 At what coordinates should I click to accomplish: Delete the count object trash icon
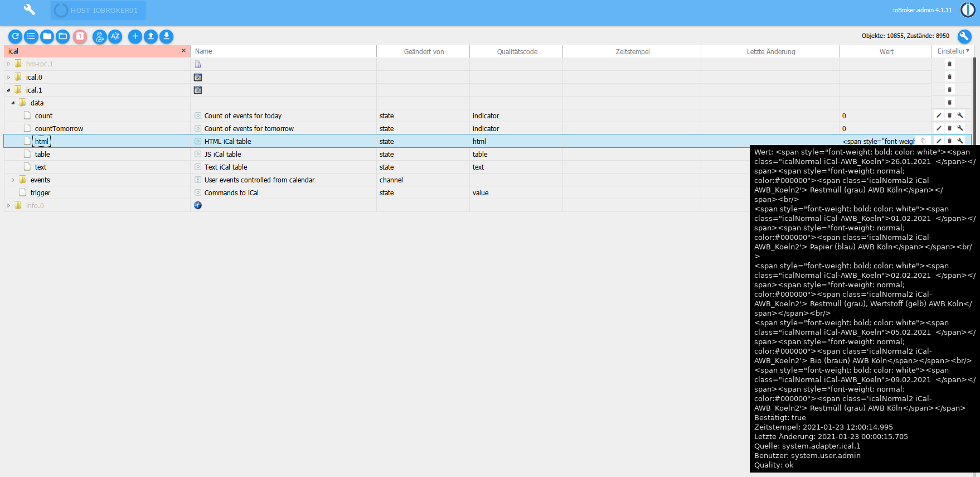click(950, 115)
